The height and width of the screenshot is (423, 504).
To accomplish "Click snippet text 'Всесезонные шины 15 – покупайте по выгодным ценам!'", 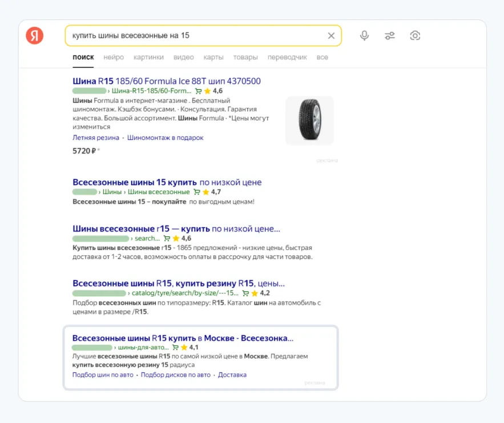I will [x=164, y=202].
